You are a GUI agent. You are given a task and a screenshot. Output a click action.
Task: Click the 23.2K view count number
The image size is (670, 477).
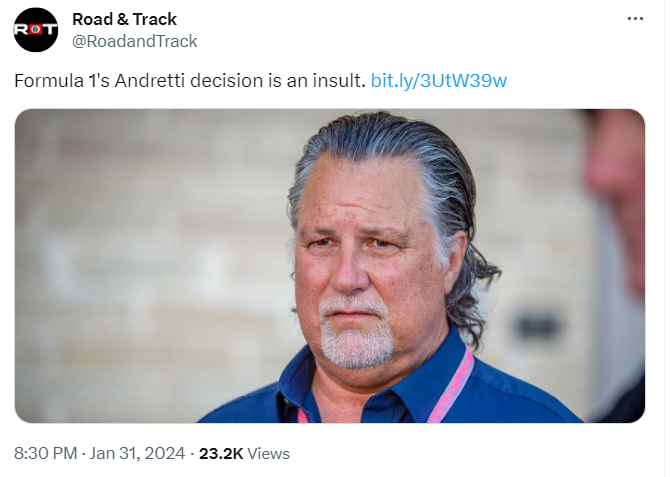tap(221, 453)
